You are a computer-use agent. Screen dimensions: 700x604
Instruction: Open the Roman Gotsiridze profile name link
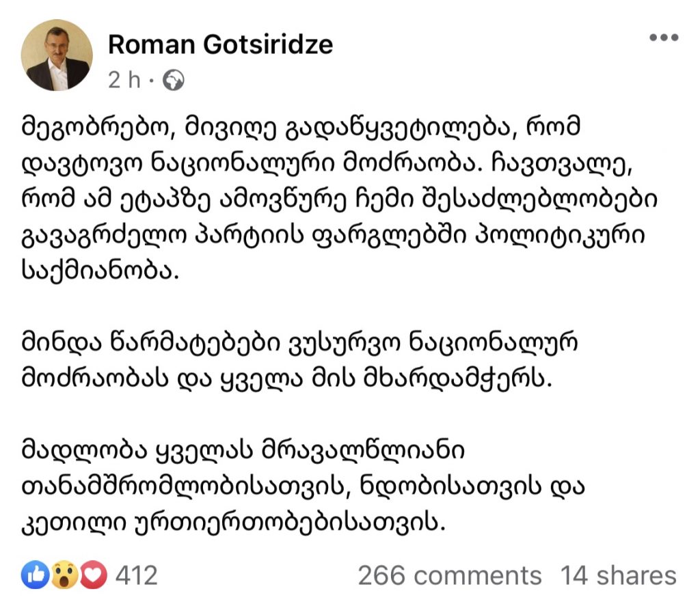pos(221,44)
